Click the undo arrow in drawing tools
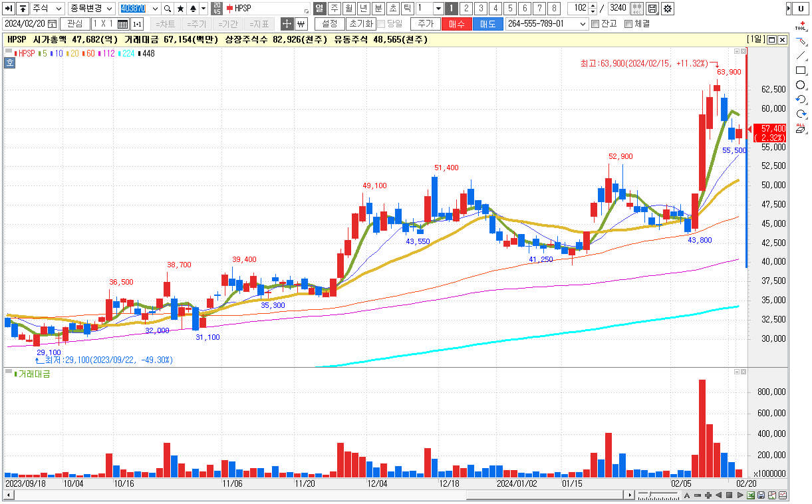 (801, 100)
